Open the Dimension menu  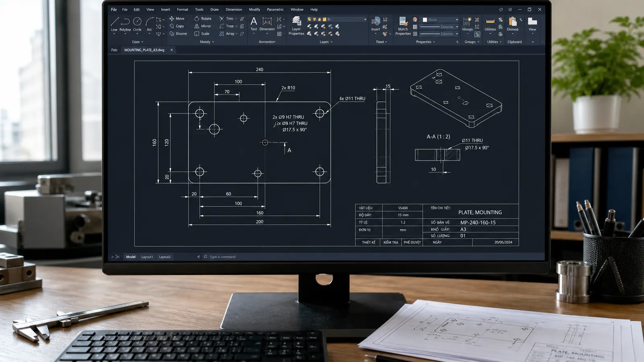pos(234,10)
